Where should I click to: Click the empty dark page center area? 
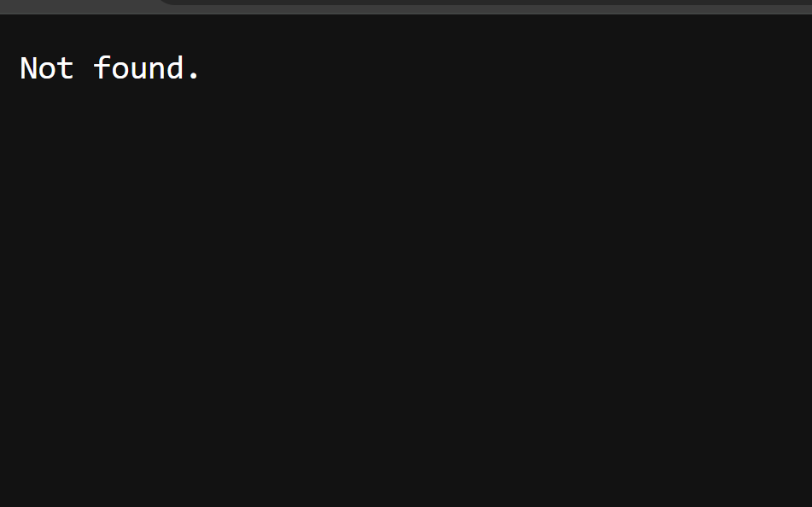(x=406, y=259)
